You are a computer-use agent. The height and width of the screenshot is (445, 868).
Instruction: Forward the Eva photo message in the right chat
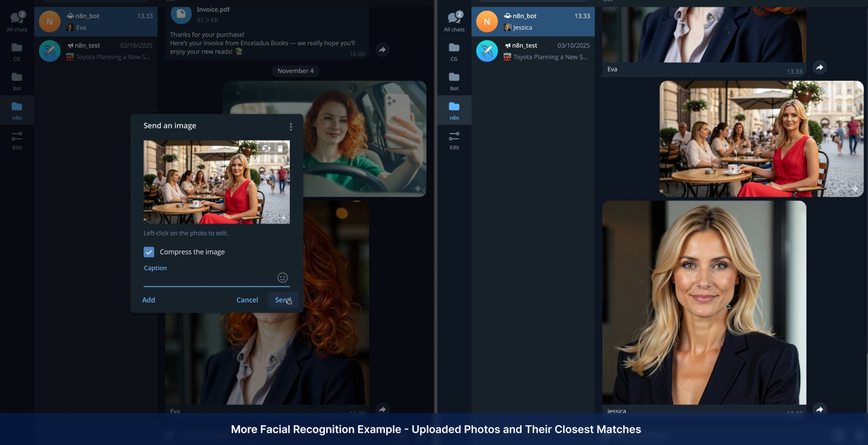tap(820, 67)
